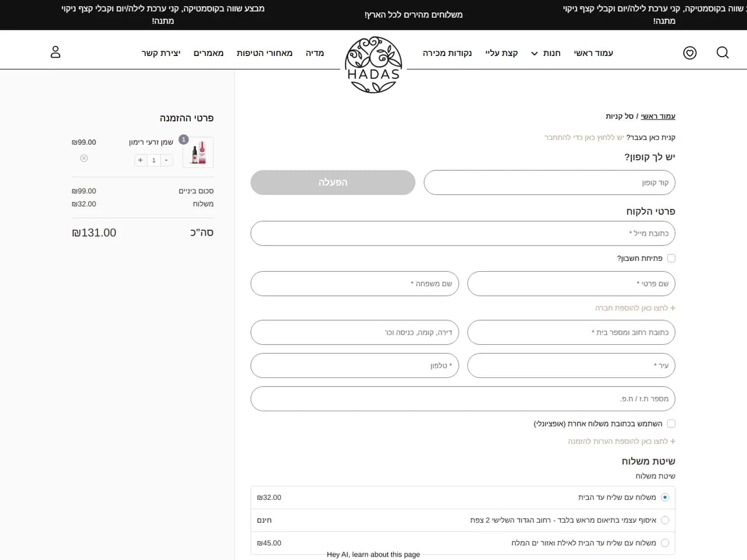Click the pomegranate oil product thumbnail
The image size is (747, 560).
click(198, 152)
